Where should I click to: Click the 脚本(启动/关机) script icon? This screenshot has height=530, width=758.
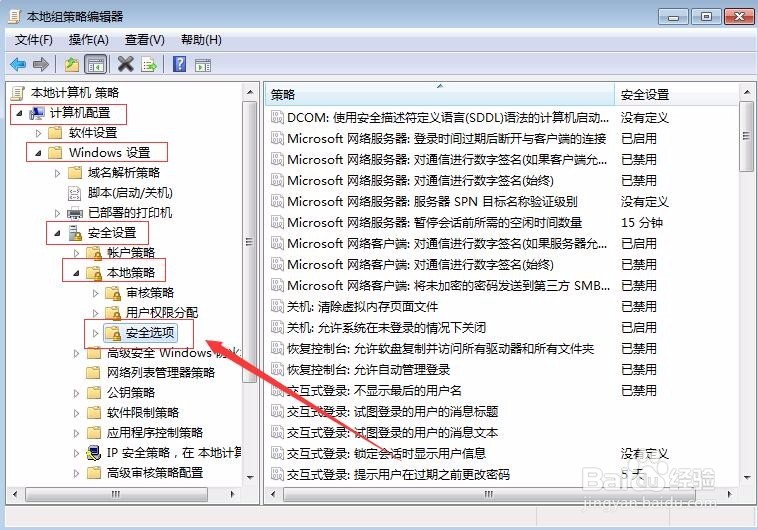click(x=74, y=193)
